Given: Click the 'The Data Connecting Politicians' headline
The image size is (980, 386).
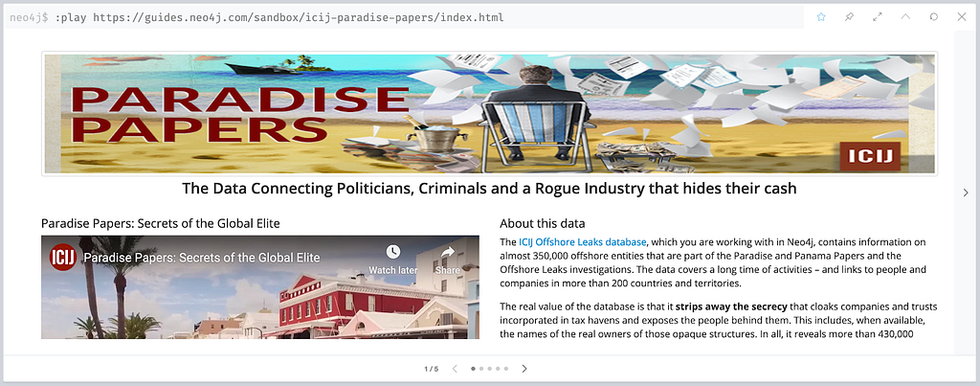Looking at the screenshot, I should [489, 189].
